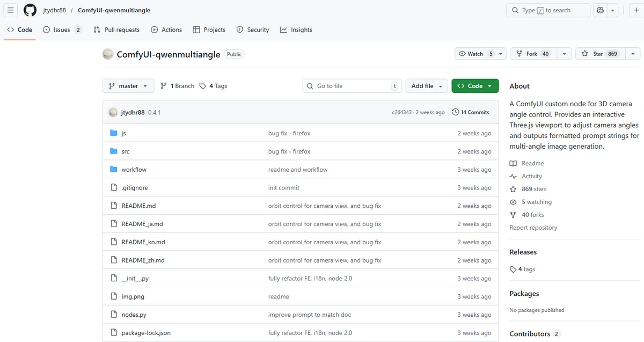Click the README_ko.md file icon
This screenshot has height=342, width=644.
click(x=113, y=242)
